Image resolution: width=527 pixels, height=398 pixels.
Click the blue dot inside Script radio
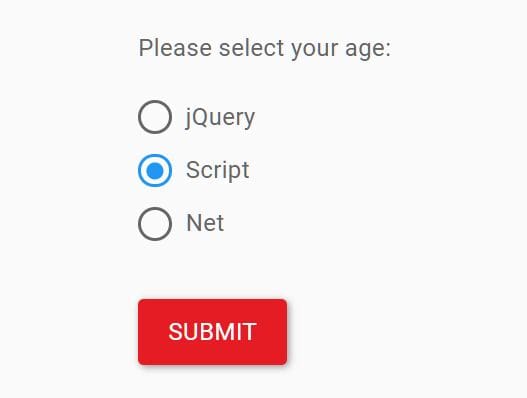(x=155, y=170)
